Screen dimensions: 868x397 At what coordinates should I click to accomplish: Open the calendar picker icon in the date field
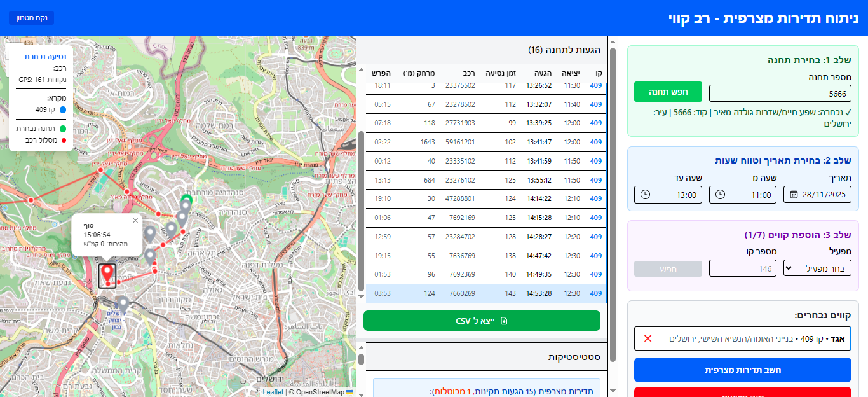coord(794,195)
